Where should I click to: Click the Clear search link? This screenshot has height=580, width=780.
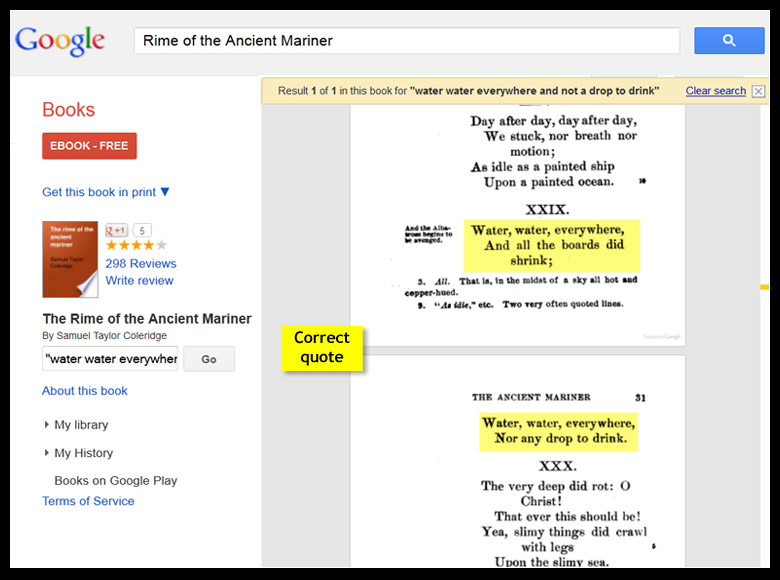[x=715, y=91]
